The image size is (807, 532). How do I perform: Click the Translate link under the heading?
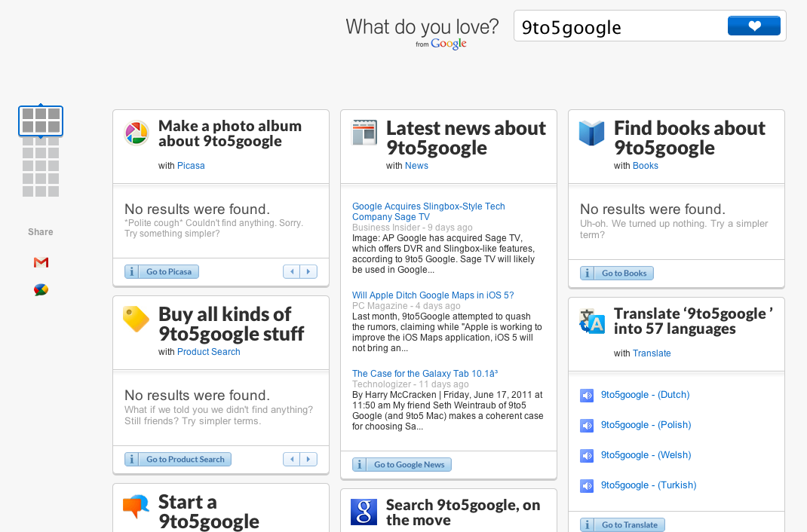pyautogui.click(x=652, y=353)
